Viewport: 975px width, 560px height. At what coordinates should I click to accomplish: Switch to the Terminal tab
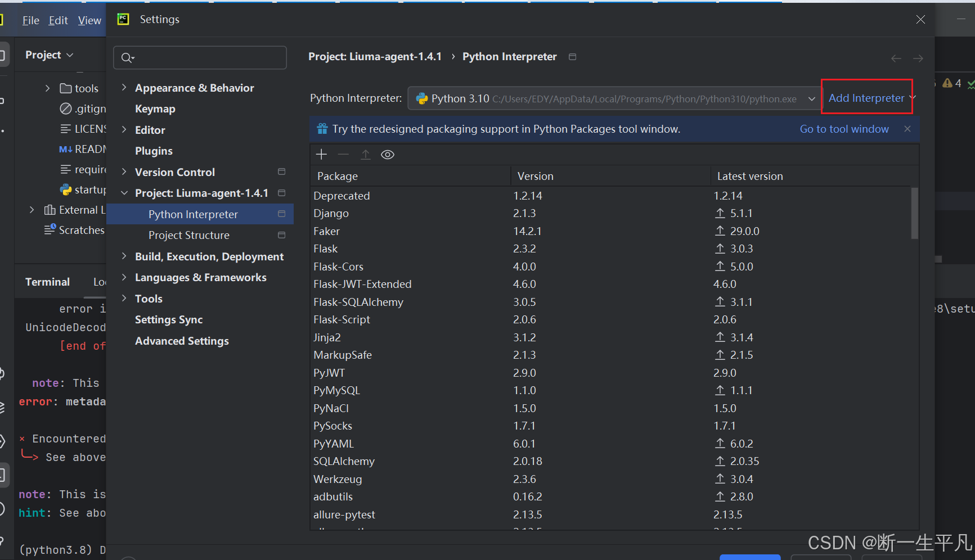[x=47, y=282]
